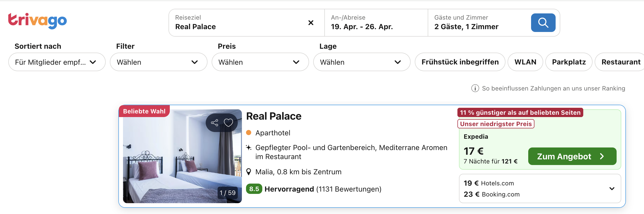Toggle the Parkplatz filter chip

[x=569, y=62]
